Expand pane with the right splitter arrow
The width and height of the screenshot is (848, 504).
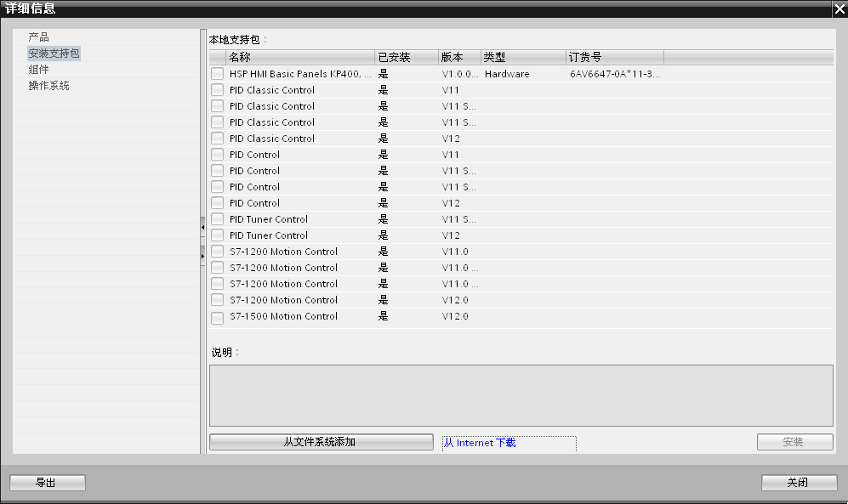[x=202, y=256]
